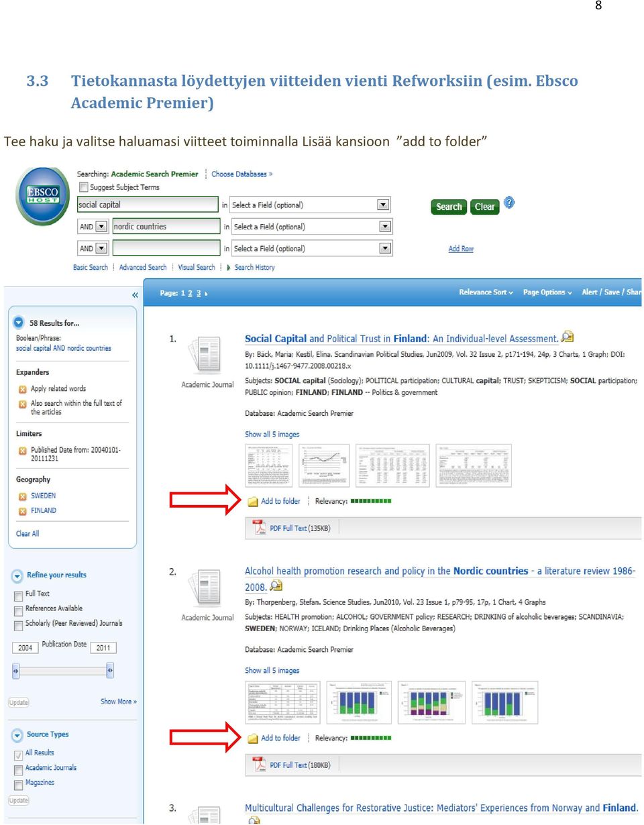Adjust the left handle of publication date slider
644x825 pixels.
16,670
